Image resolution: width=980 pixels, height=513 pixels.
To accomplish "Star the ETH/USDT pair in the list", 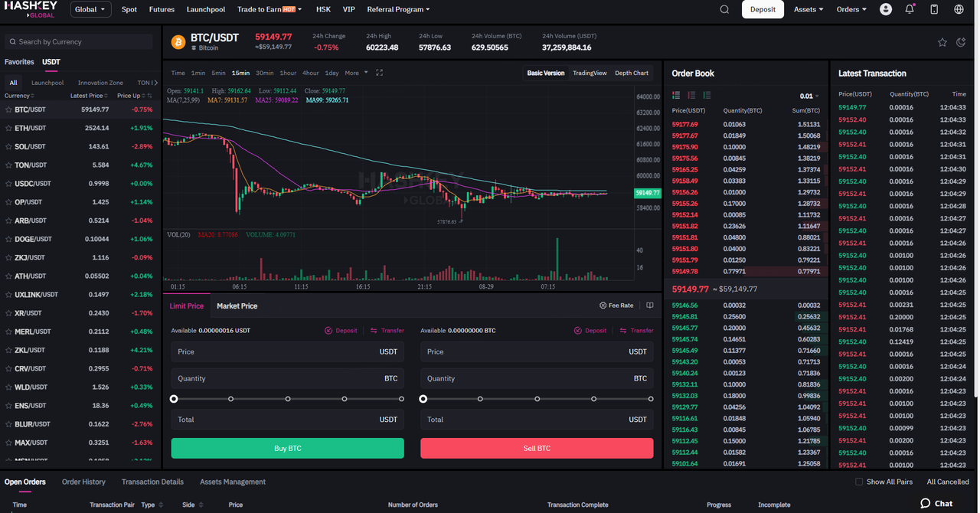I will [9, 128].
